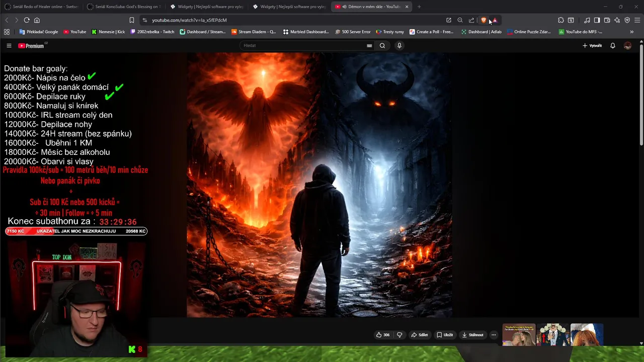Open the music note playlist icon

[587, 20]
